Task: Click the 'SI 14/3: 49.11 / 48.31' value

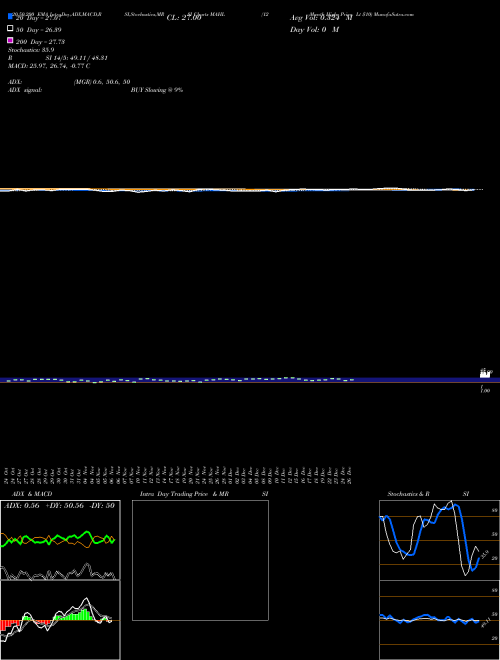Action: click(x=77, y=58)
